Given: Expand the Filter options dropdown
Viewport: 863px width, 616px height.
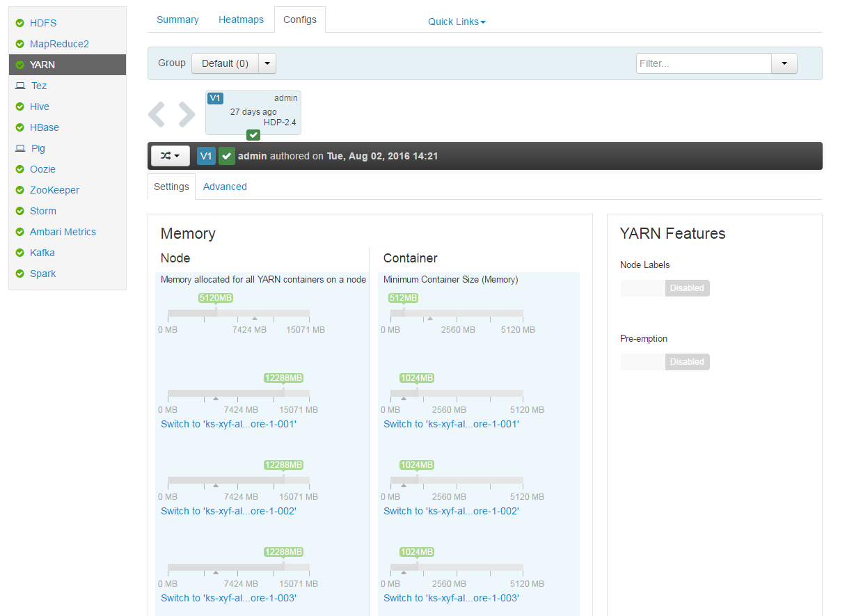Looking at the screenshot, I should click(x=784, y=63).
